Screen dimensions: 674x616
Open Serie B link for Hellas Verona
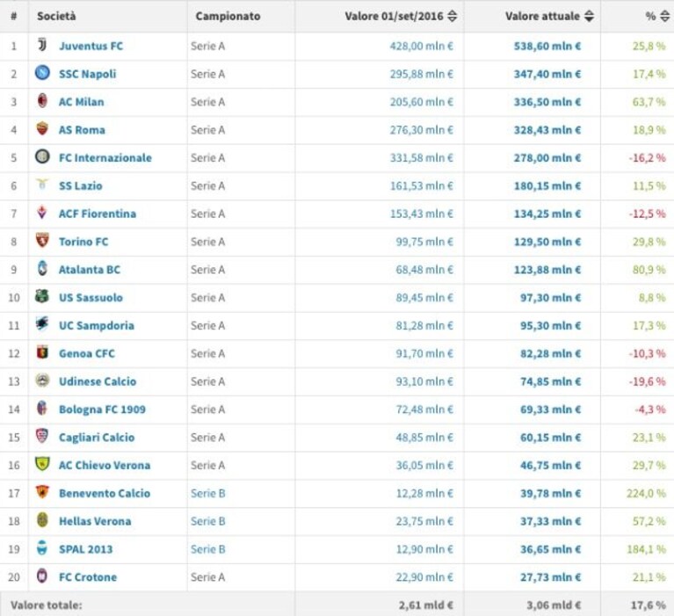[208, 521]
